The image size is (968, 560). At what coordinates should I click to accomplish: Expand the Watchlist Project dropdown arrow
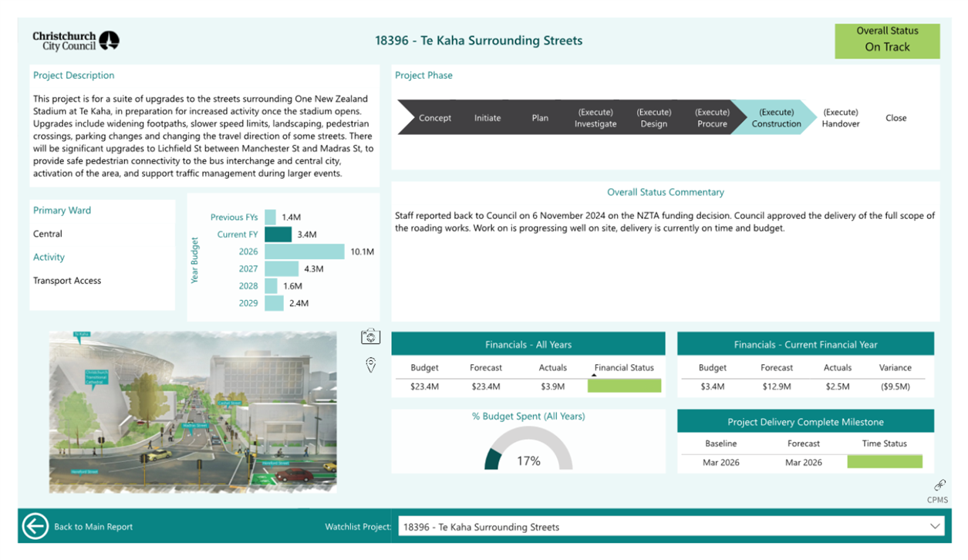tap(935, 527)
